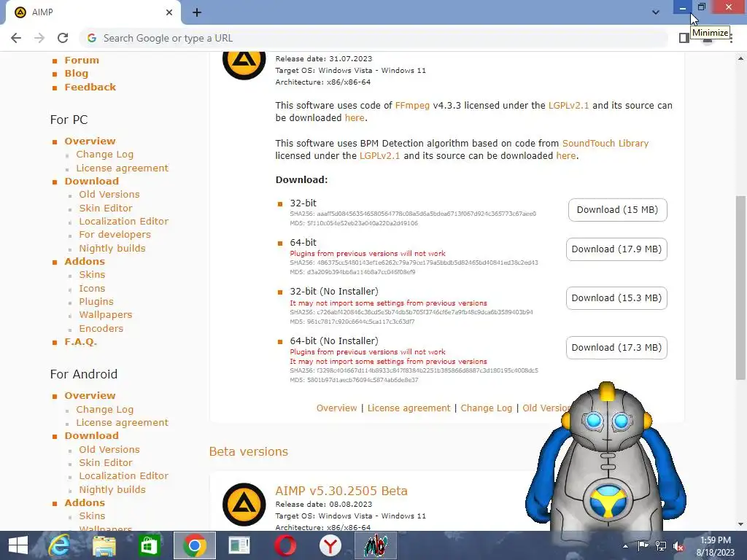Open For PC Localization Editor link
747x560 pixels.
(124, 222)
